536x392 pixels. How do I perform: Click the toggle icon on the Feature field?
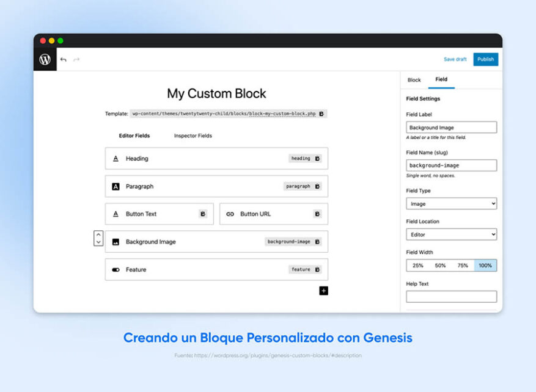[x=116, y=269]
